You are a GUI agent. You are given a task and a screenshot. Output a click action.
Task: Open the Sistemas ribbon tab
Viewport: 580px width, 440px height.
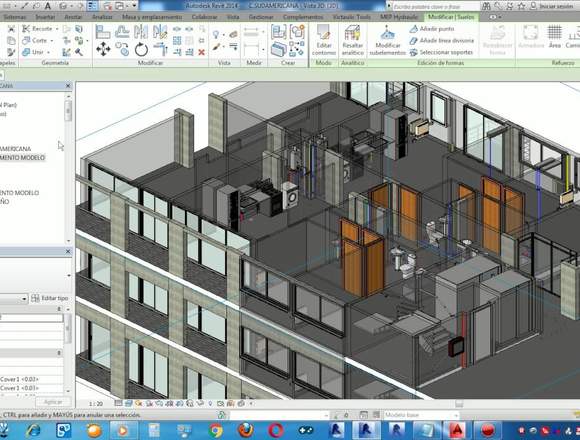pyautogui.click(x=14, y=17)
